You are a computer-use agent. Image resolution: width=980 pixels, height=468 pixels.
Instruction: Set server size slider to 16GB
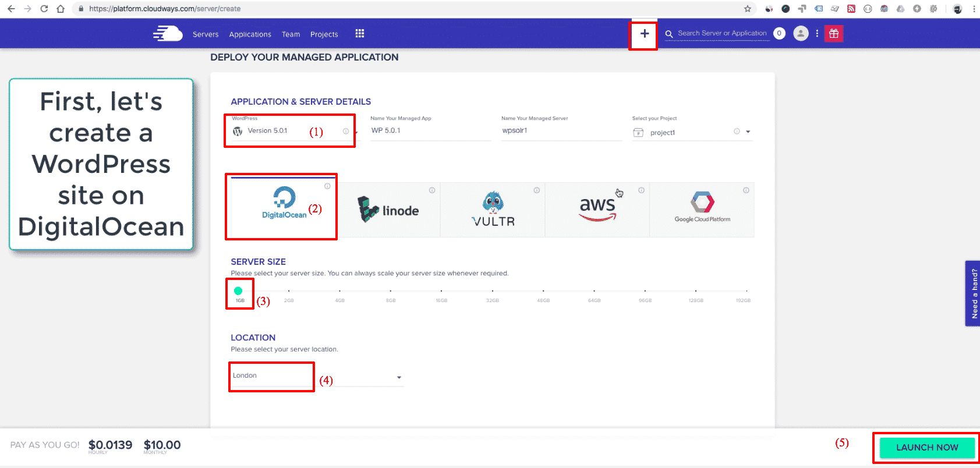point(441,291)
